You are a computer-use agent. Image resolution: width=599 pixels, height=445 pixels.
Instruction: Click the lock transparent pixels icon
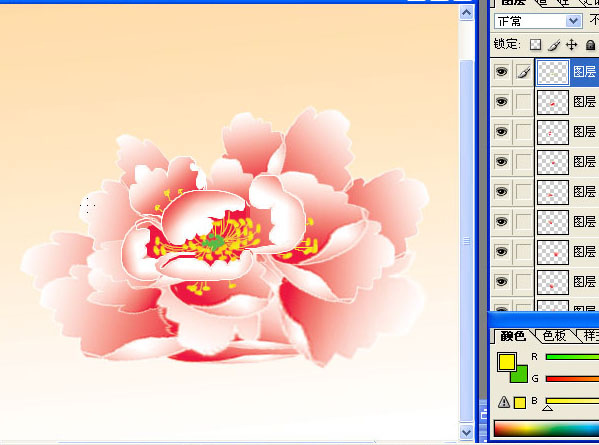click(x=535, y=45)
